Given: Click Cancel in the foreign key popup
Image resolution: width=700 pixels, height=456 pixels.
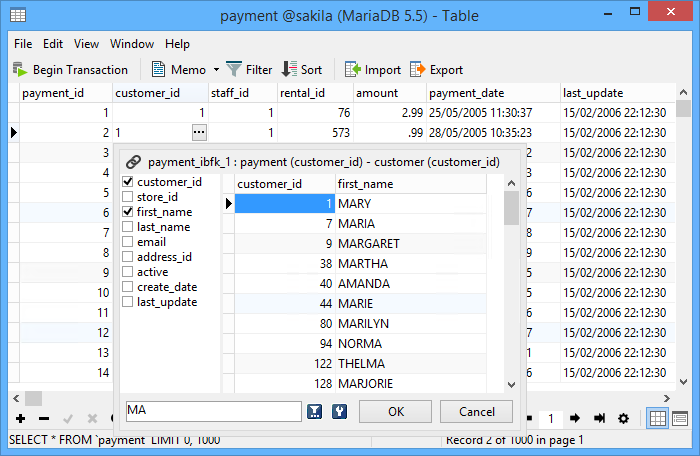Looking at the screenshot, I should pos(476,411).
